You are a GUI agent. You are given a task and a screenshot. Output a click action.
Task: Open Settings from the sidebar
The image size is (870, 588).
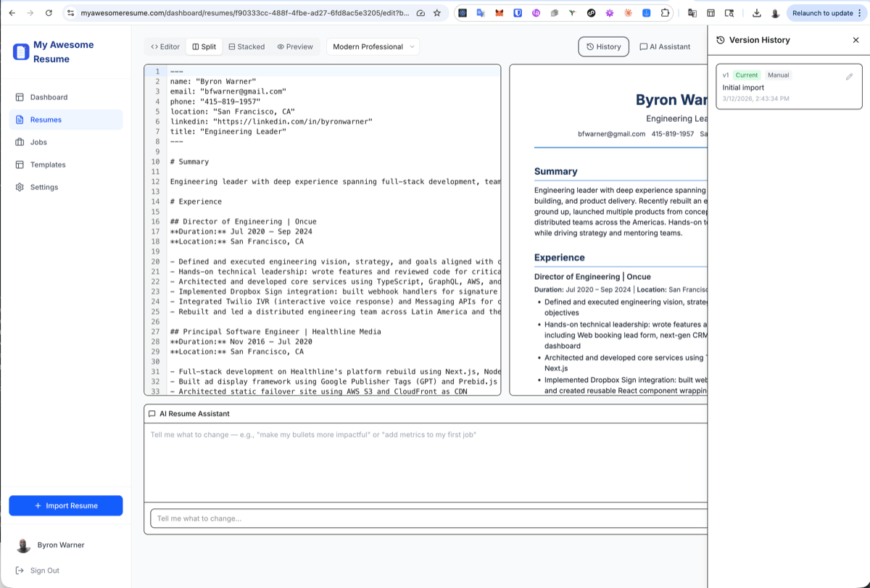(x=45, y=186)
